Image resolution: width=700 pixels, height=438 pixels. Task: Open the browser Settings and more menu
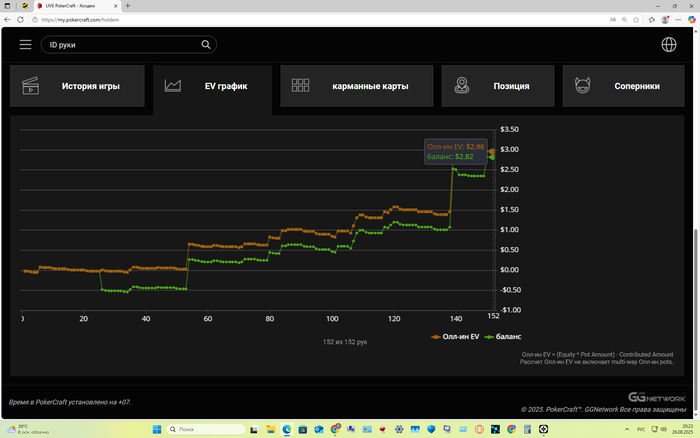[x=678, y=20]
